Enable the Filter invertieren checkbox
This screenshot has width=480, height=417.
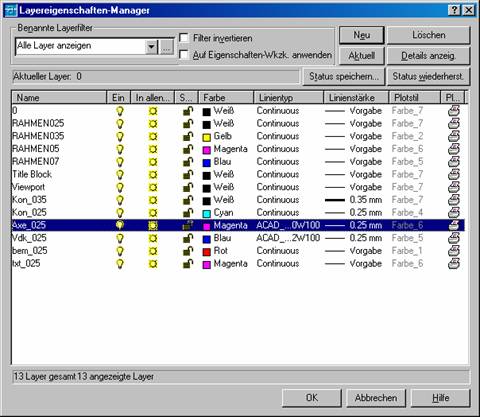click(x=184, y=38)
